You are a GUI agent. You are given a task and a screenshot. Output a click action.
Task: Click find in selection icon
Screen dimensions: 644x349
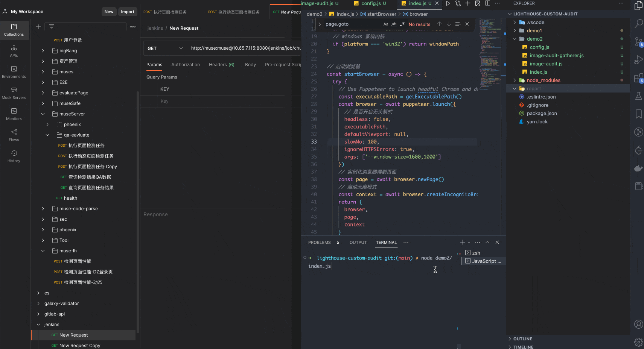point(458,24)
